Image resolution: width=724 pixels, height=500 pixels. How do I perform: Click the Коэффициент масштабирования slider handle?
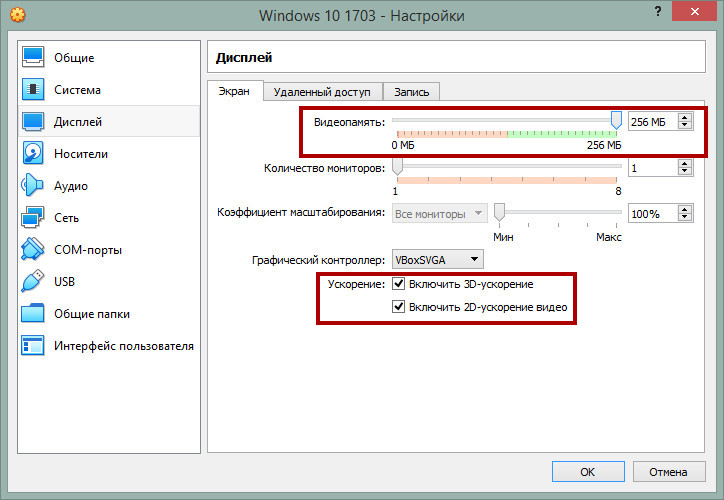pyautogui.click(x=499, y=213)
